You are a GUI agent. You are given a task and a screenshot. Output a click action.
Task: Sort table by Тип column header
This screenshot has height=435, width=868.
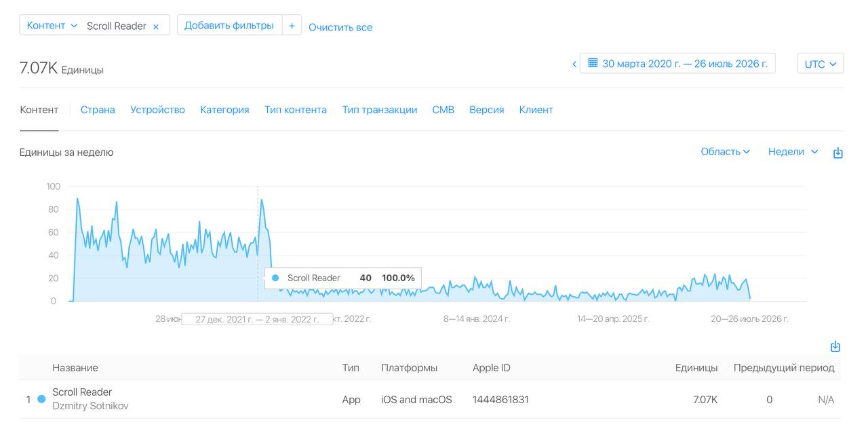[351, 367]
